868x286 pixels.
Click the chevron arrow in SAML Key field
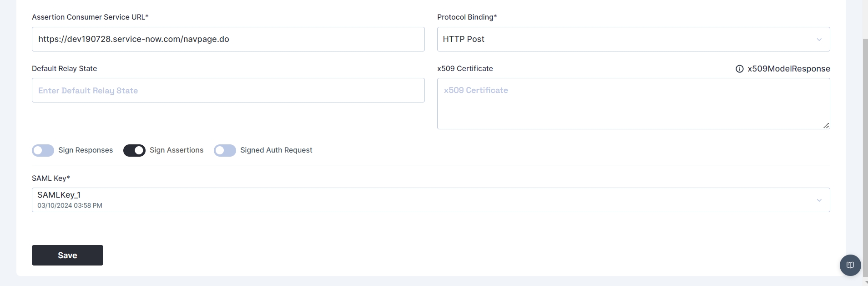pos(819,200)
